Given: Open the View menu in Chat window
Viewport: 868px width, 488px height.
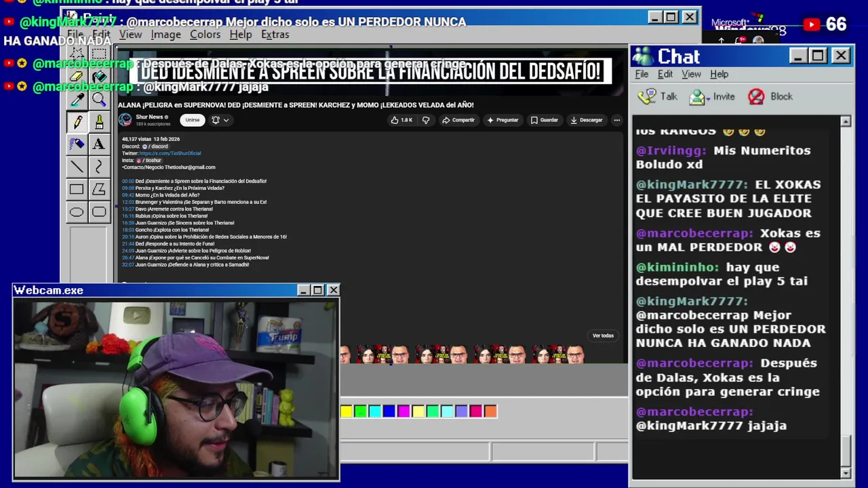Looking at the screenshot, I should tap(691, 74).
